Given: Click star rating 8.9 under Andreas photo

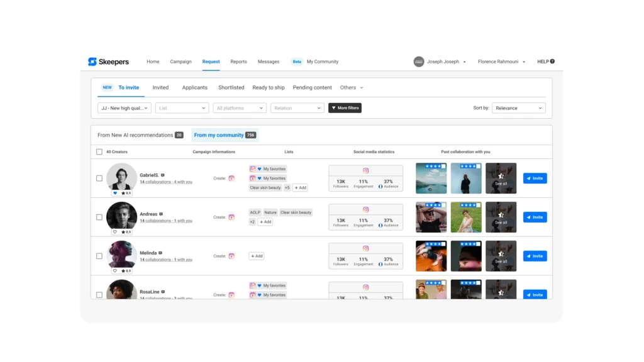Looking at the screenshot, I should pos(126,232).
